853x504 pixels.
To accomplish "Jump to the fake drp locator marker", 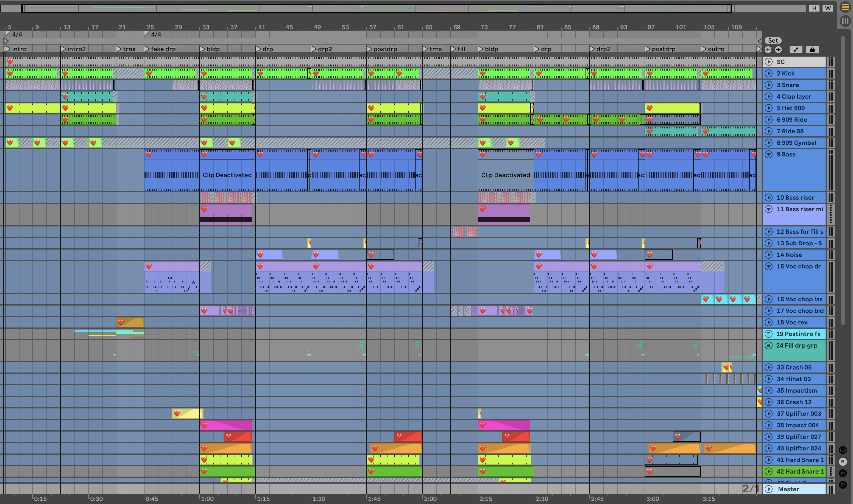I will [x=147, y=49].
